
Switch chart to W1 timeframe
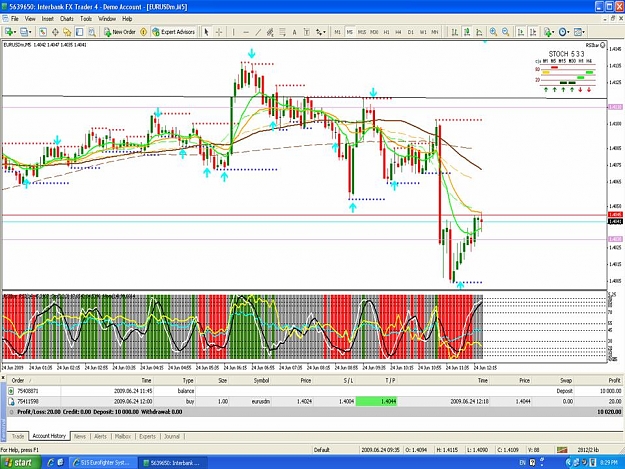click(x=423, y=32)
